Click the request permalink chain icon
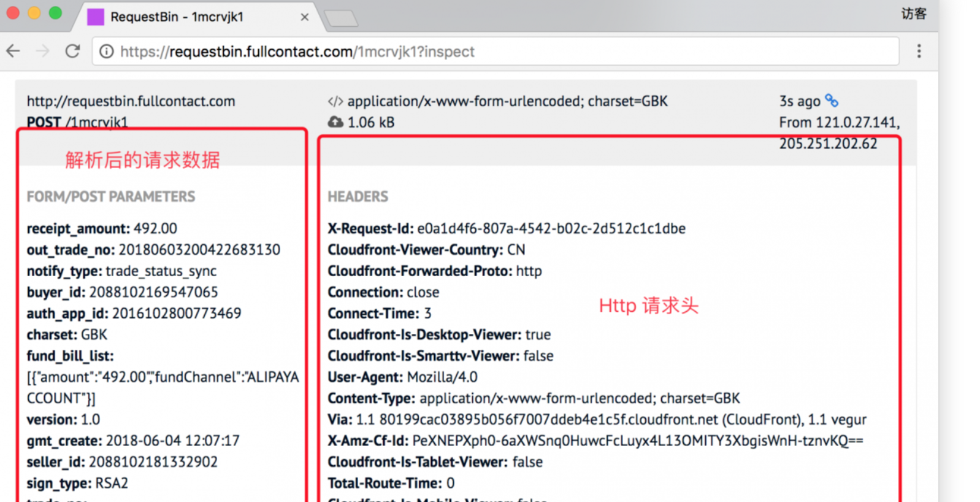 [x=832, y=100]
